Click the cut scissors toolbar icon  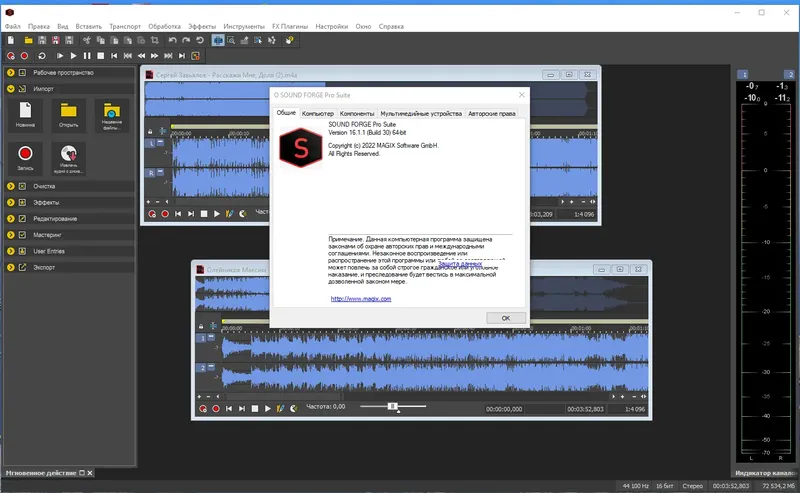coord(87,40)
